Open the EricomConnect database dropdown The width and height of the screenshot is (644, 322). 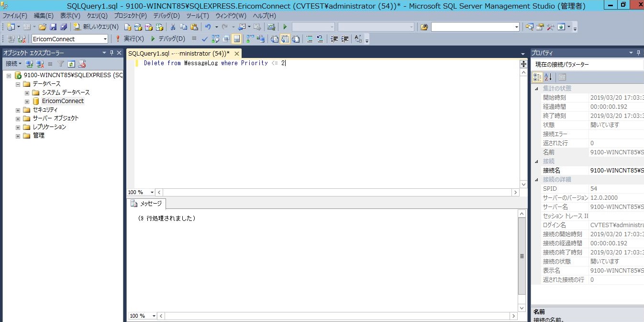105,39
